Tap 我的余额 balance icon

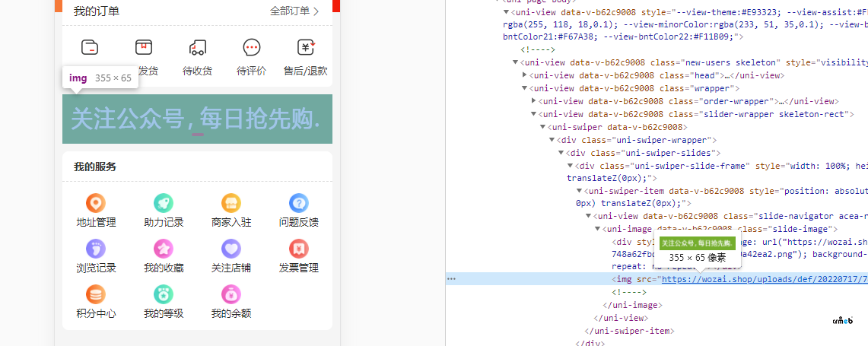[x=231, y=294]
